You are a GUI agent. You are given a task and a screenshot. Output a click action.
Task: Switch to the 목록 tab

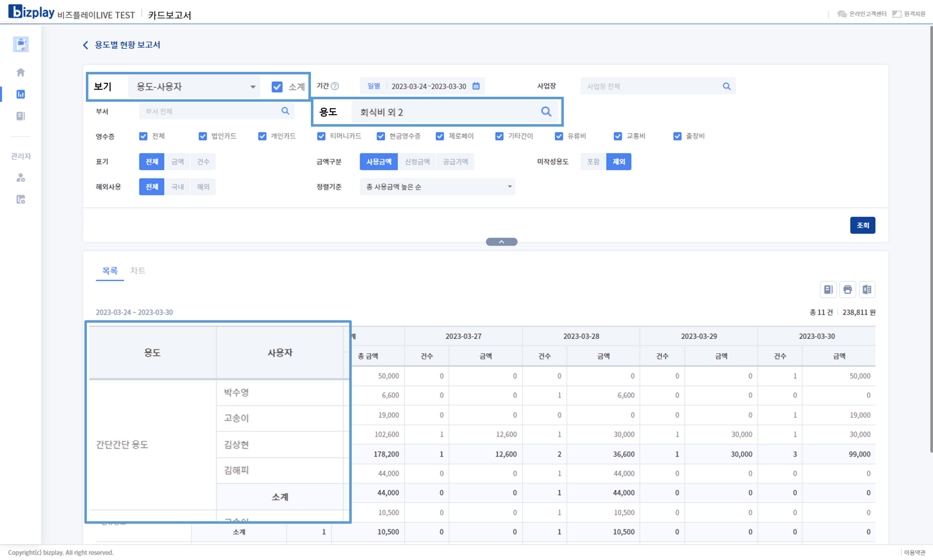coord(110,270)
